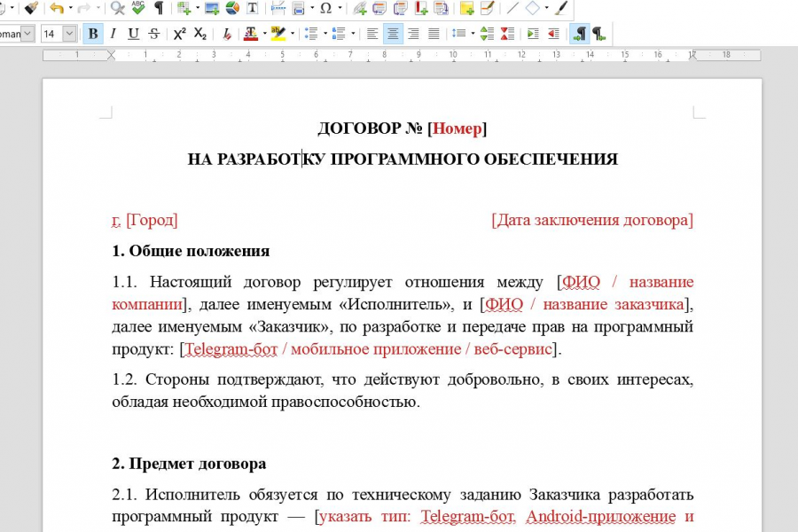Insert a page break
This screenshot has height=532, width=798.
(278, 8)
